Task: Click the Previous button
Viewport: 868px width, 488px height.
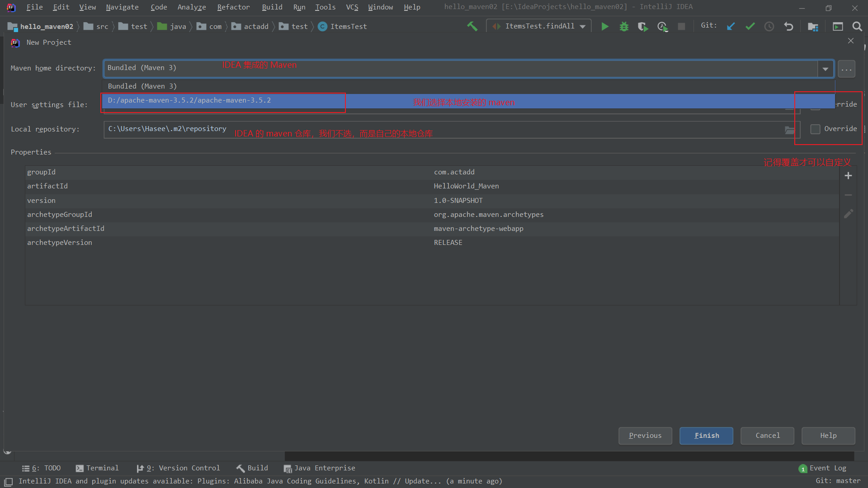Action: click(645, 436)
